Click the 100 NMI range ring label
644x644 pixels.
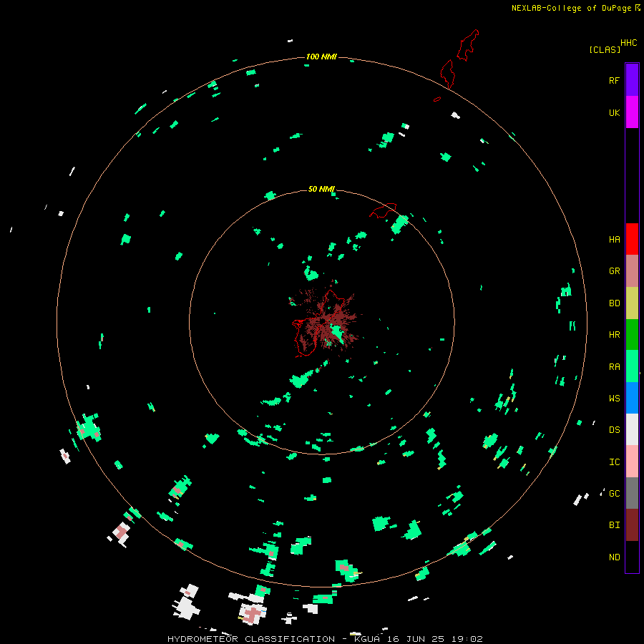pyautogui.click(x=321, y=57)
